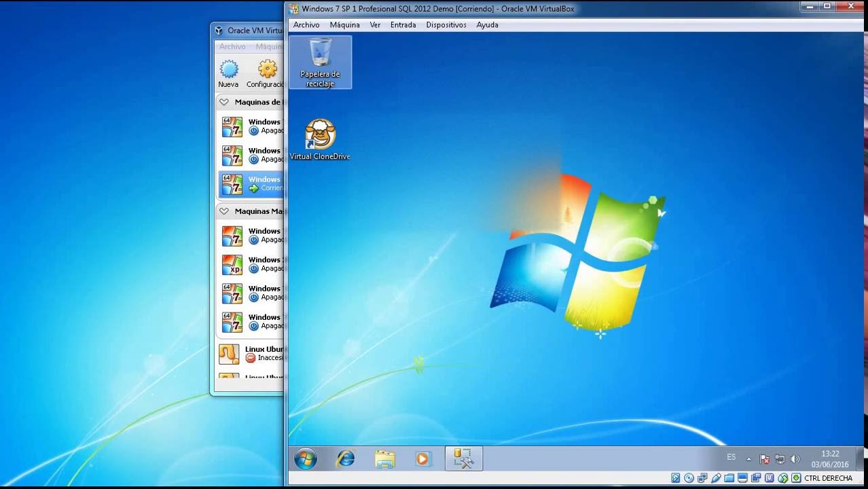Select the Virtual CloneDrive desktop shortcut
868x489 pixels.
point(320,140)
